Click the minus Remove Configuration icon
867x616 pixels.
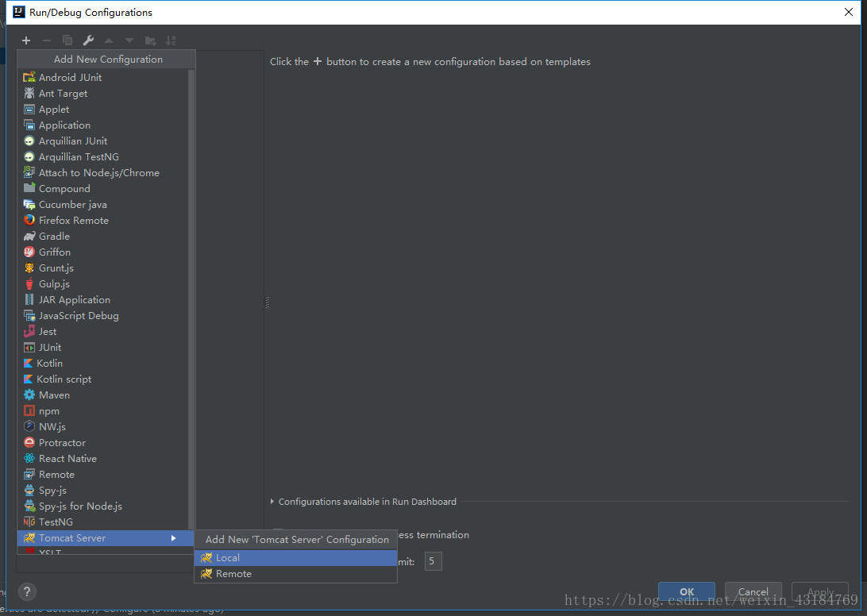click(x=46, y=40)
